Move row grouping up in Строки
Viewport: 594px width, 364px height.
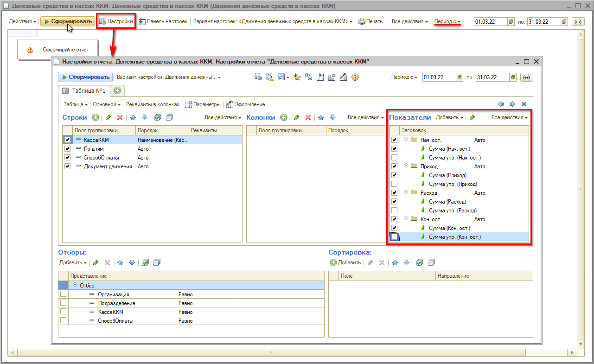(x=133, y=118)
